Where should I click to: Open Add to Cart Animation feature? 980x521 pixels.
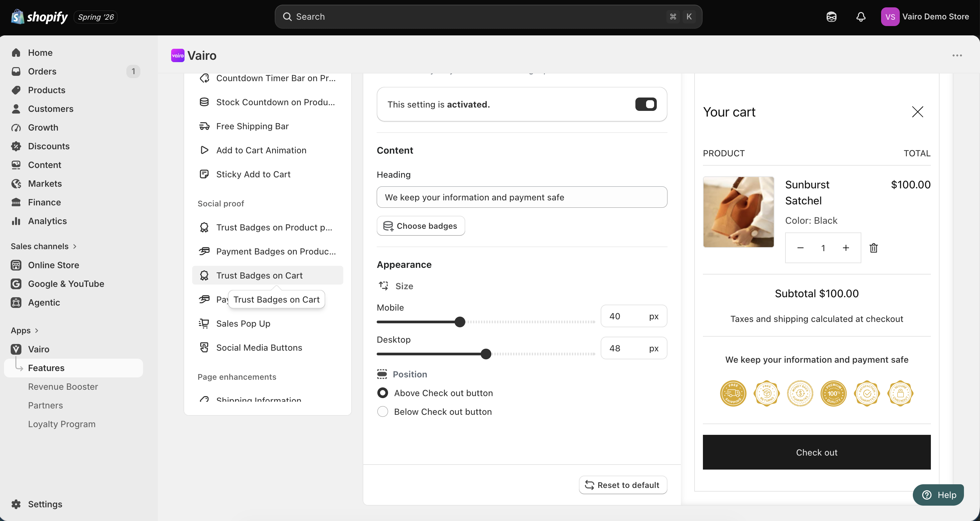tap(267, 150)
